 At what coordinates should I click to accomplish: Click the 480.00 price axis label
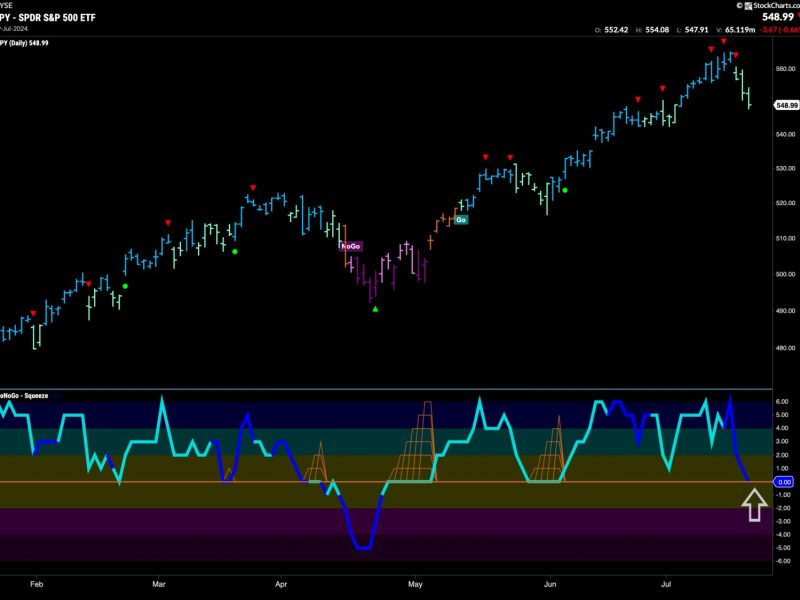(785, 348)
